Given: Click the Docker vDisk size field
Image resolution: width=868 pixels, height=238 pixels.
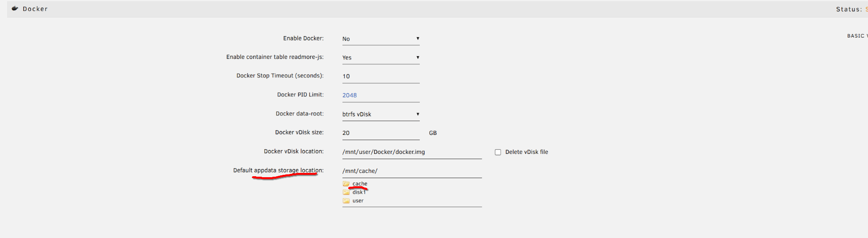Looking at the screenshot, I should pos(381,133).
